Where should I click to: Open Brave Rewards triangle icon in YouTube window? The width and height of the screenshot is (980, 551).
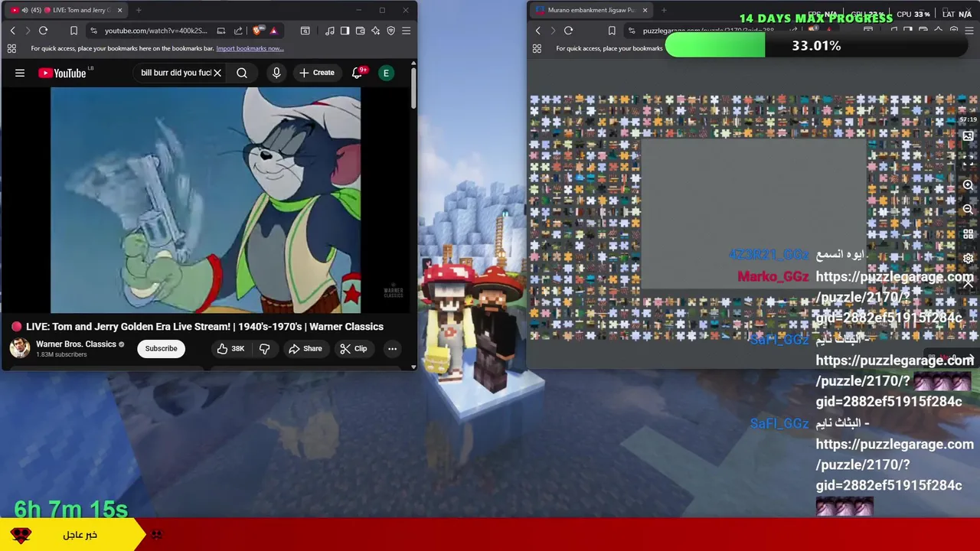coord(273,31)
